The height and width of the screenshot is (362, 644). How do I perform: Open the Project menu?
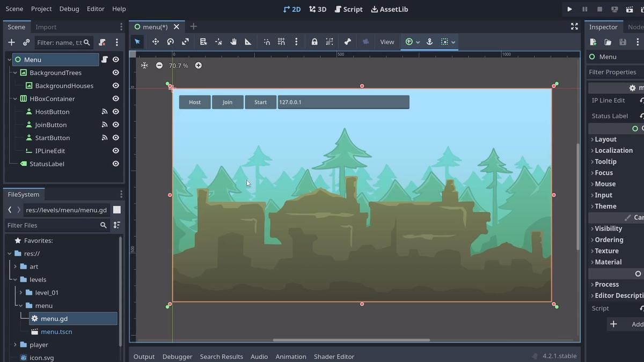click(41, 9)
